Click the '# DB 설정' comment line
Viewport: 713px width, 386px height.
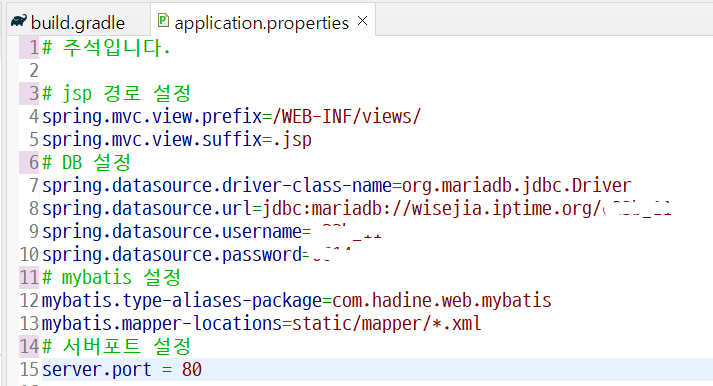pyautogui.click(x=86, y=162)
